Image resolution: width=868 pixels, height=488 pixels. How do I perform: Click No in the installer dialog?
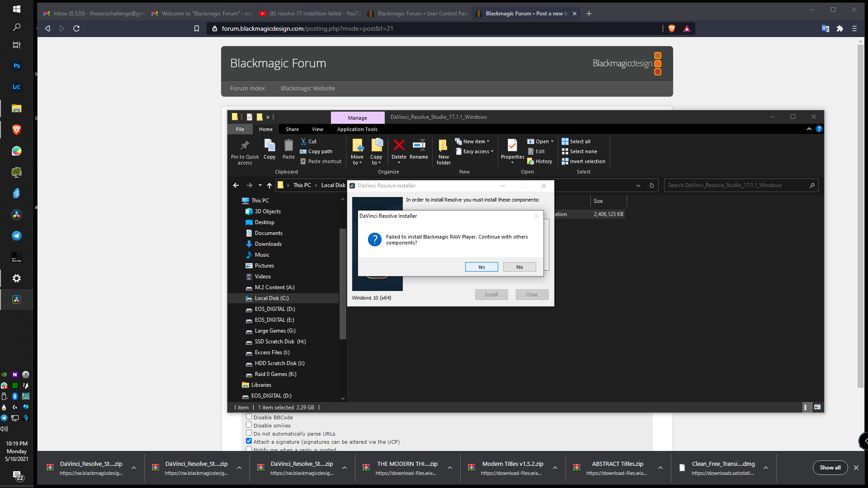(x=519, y=267)
